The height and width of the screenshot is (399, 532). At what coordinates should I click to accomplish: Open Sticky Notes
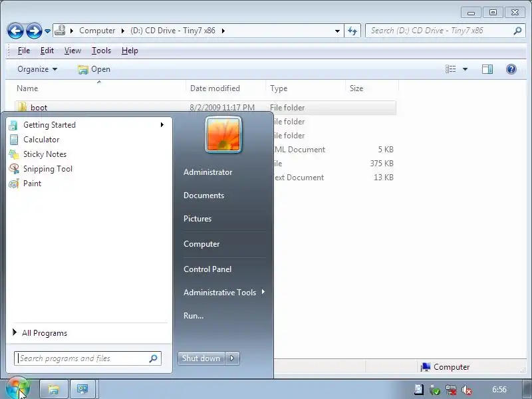(x=89, y=154)
